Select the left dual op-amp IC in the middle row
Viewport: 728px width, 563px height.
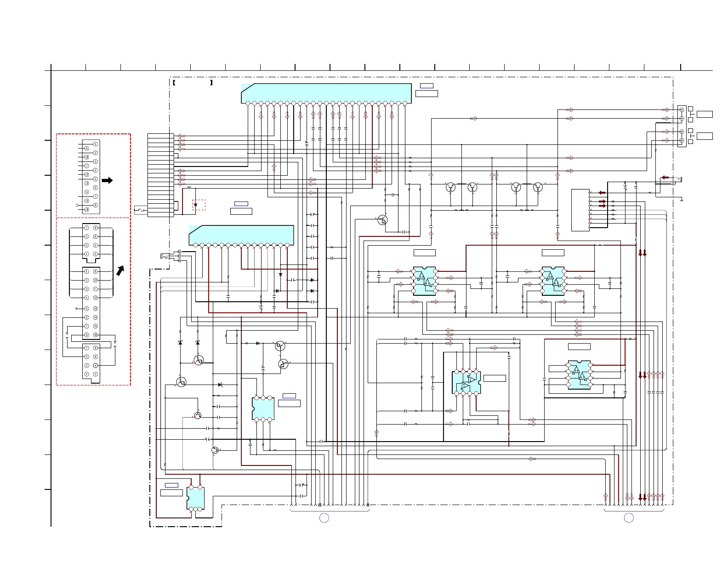pyautogui.click(x=424, y=281)
